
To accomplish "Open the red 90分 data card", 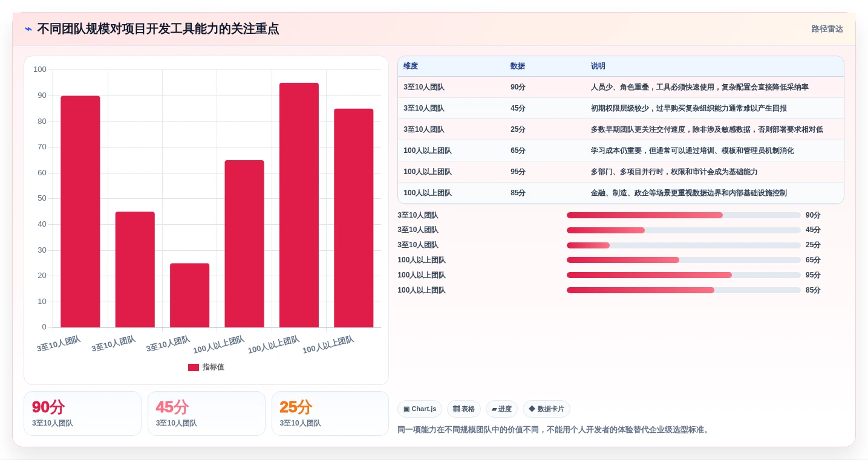I will [x=82, y=413].
